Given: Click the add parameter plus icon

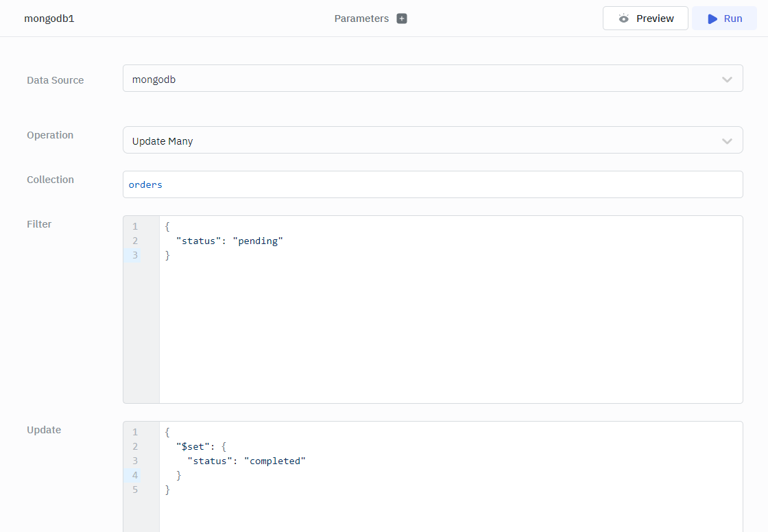Looking at the screenshot, I should point(402,19).
